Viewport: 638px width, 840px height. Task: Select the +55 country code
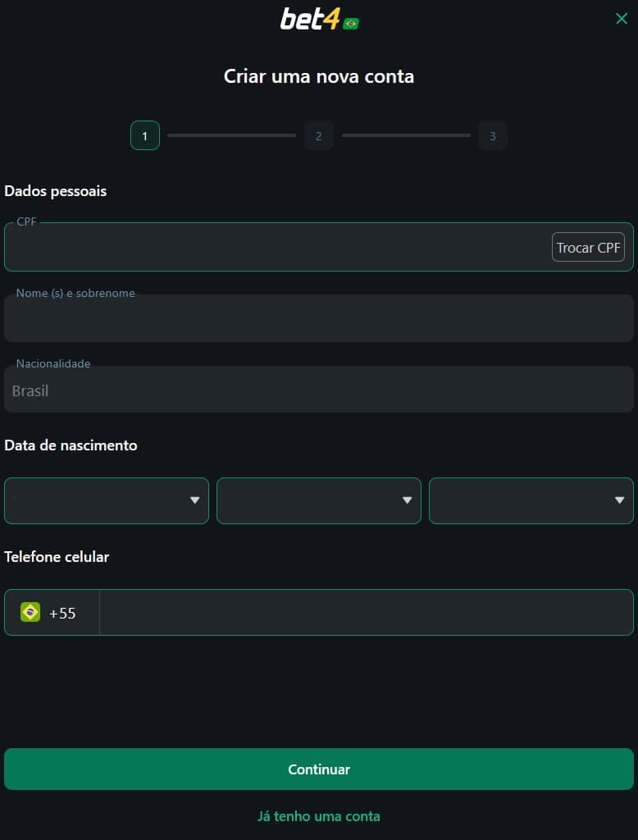[62, 613]
